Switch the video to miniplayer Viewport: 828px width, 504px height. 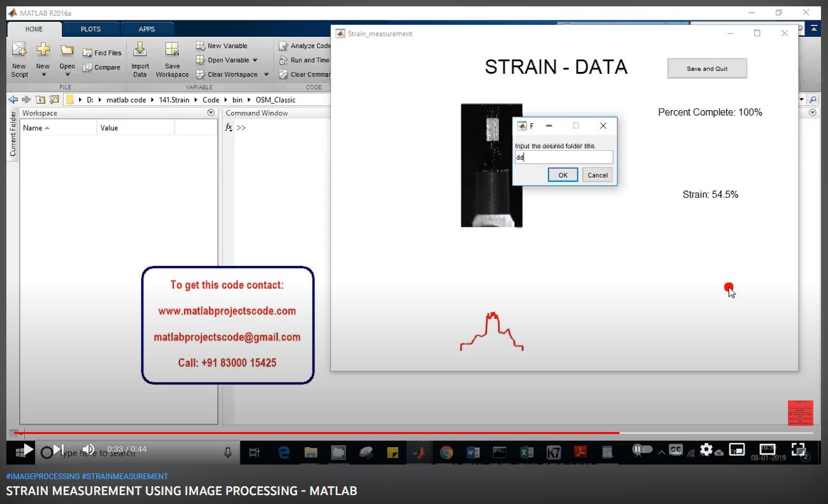click(x=737, y=450)
